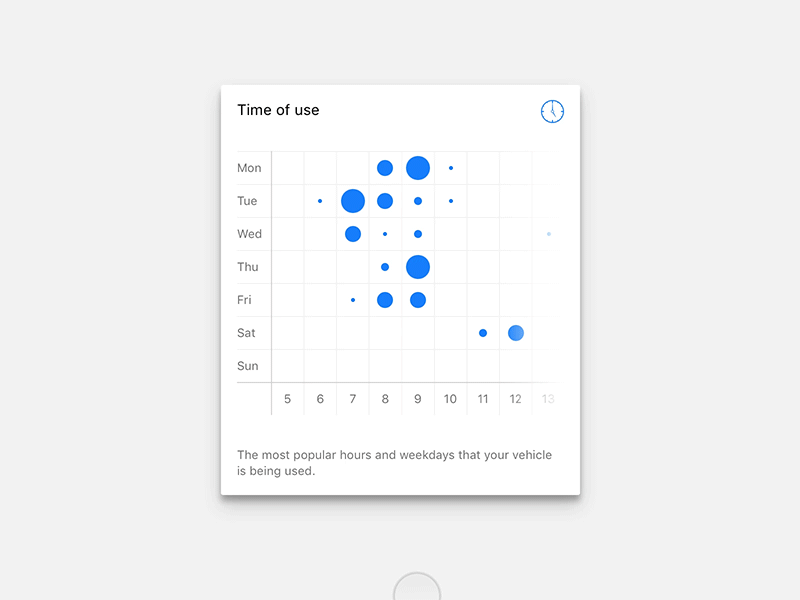Click the clock icon in the card header
The width and height of the screenshot is (800, 600).
click(551, 111)
